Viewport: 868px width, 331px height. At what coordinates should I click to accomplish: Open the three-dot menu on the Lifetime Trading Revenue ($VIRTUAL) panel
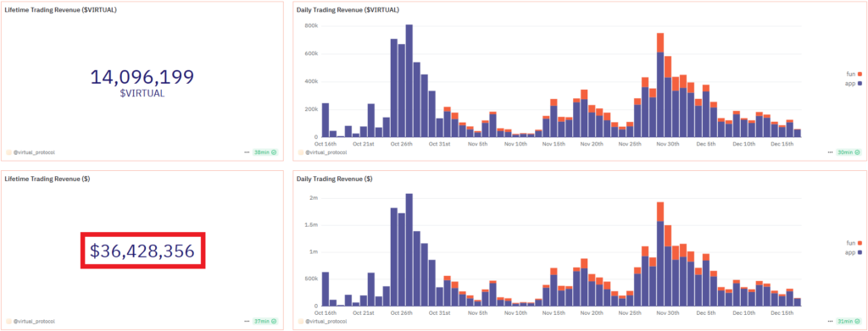pyautogui.click(x=247, y=152)
